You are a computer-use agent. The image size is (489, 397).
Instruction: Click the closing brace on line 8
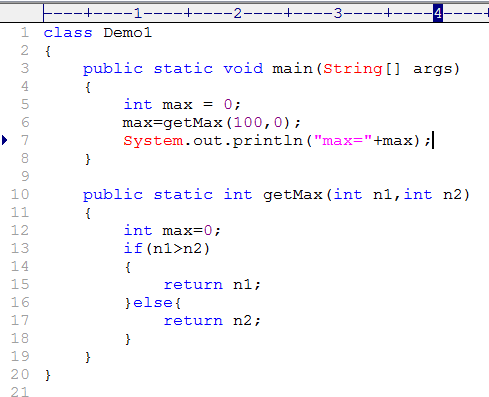pos(88,159)
